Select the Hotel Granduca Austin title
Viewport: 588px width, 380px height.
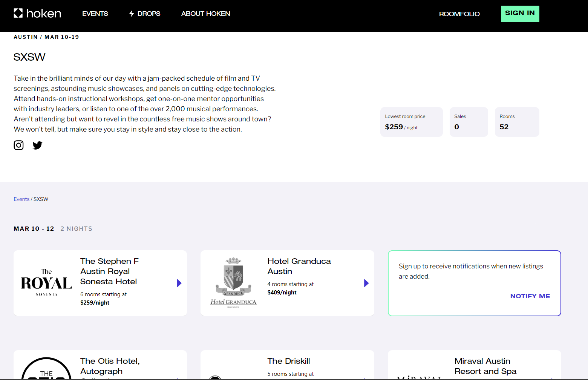coord(299,266)
